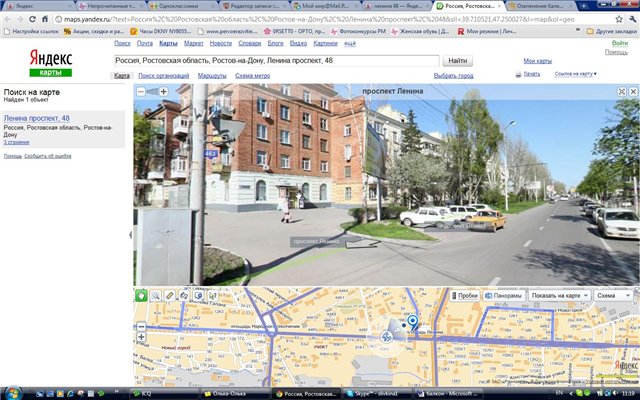Zoom in the street panorama
The image size is (640, 400).
(163, 91)
